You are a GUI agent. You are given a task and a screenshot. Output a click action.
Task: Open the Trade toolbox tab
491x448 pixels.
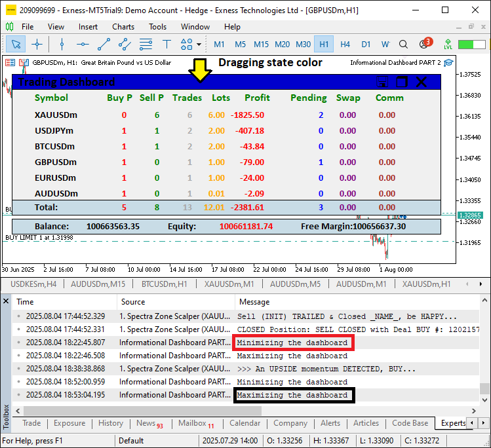click(x=31, y=423)
